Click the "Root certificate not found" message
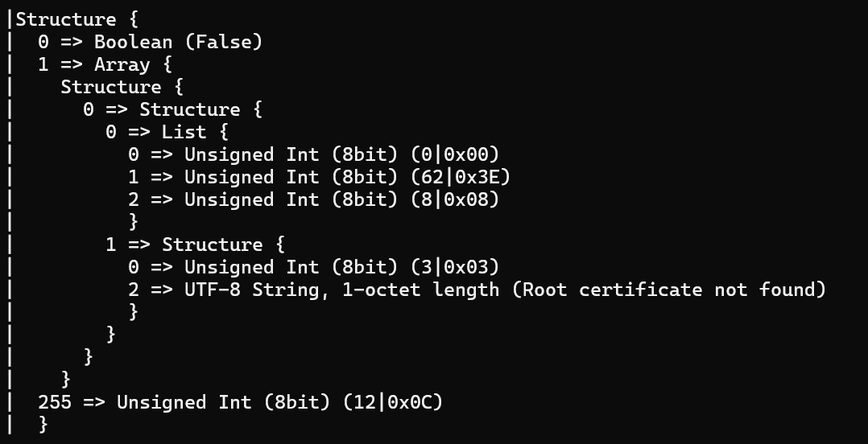The height and width of the screenshot is (444, 868). pos(669,290)
